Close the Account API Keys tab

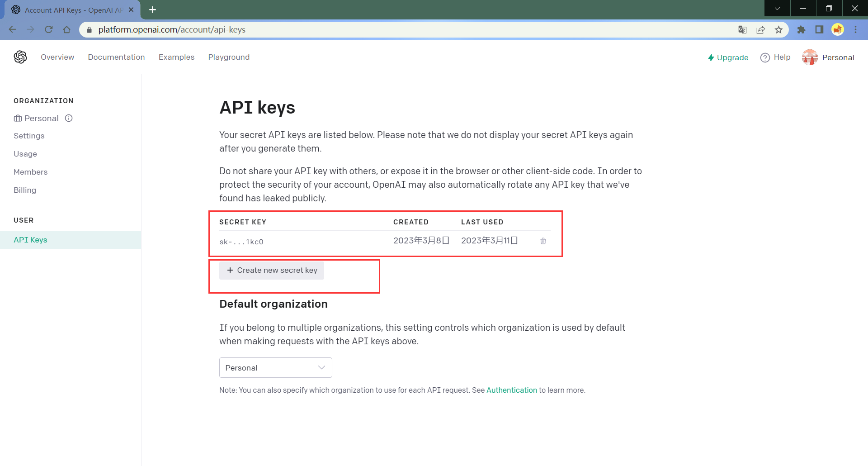(131, 10)
